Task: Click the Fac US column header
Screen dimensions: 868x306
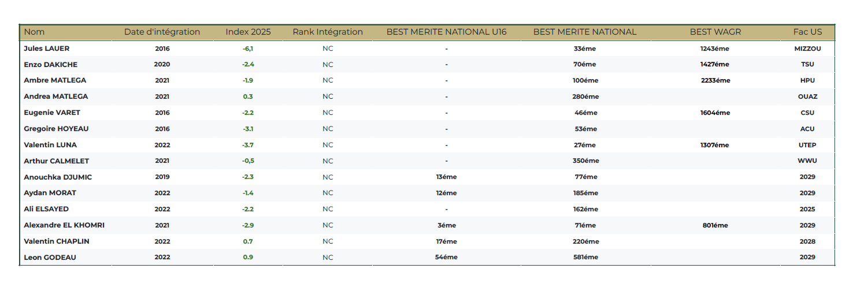Action: point(807,32)
